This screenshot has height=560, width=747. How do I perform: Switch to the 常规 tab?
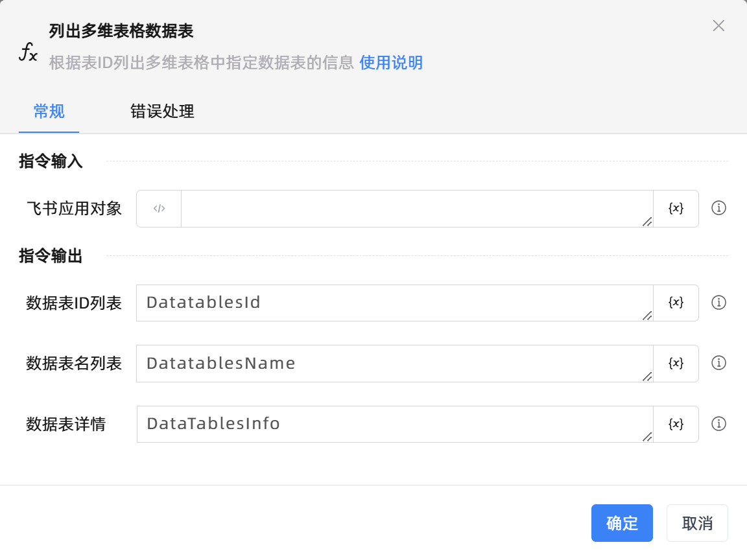pyautogui.click(x=49, y=111)
